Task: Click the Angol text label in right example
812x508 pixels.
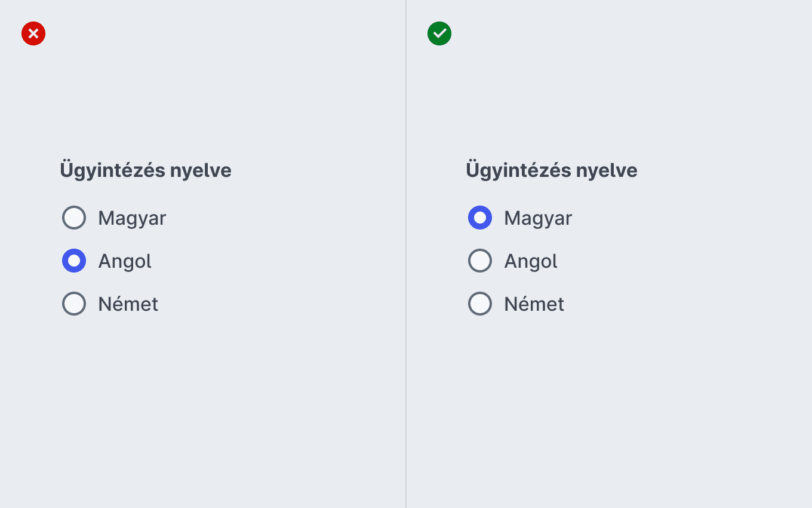Action: [x=531, y=262]
